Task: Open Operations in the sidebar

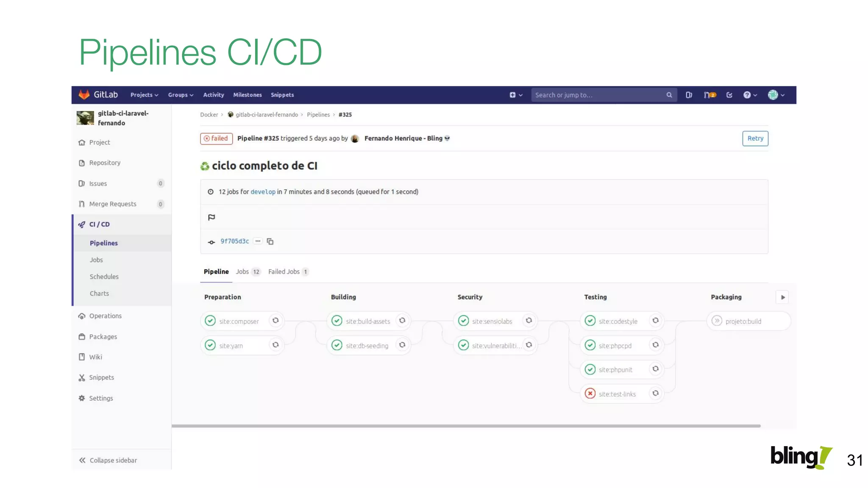Action: (x=105, y=316)
